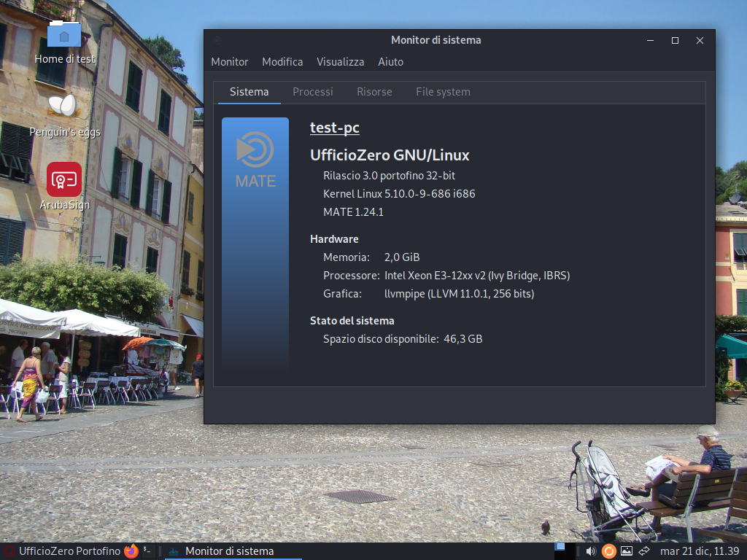The width and height of the screenshot is (747, 560).
Task: Switch to the File system tab
Action: [443, 92]
